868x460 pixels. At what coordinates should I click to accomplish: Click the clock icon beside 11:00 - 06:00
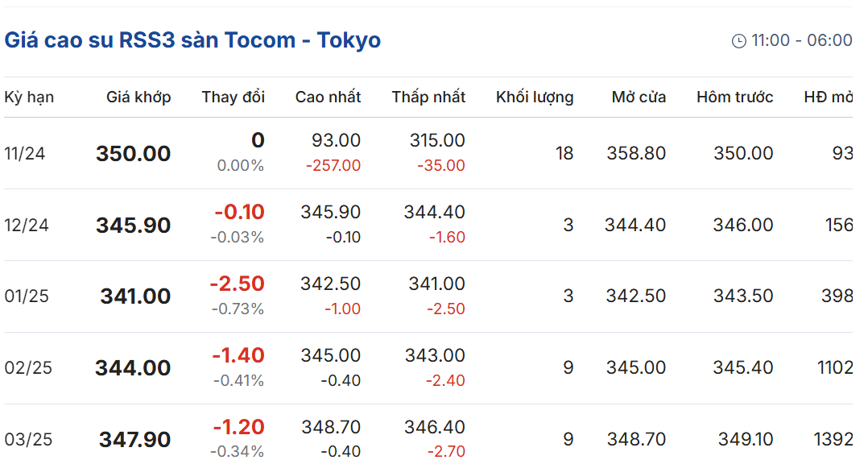739,41
